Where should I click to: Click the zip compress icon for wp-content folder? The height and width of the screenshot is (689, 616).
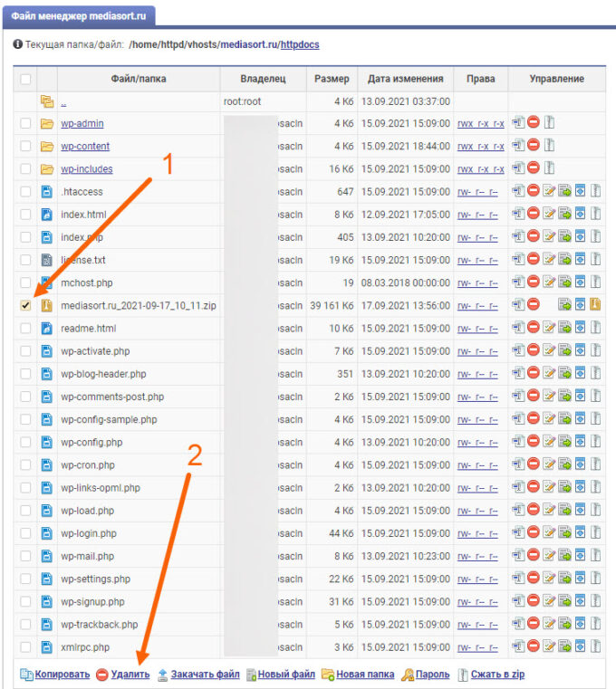click(549, 146)
